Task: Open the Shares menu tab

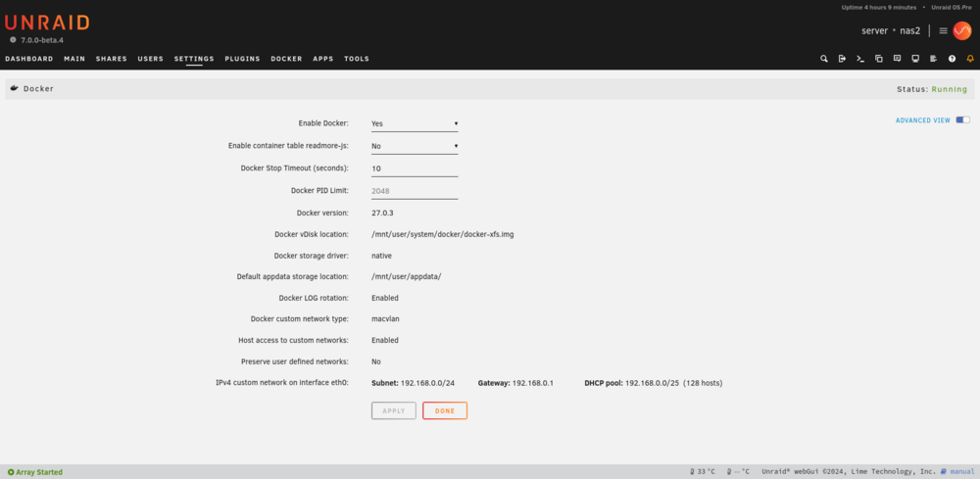Action: (x=112, y=59)
